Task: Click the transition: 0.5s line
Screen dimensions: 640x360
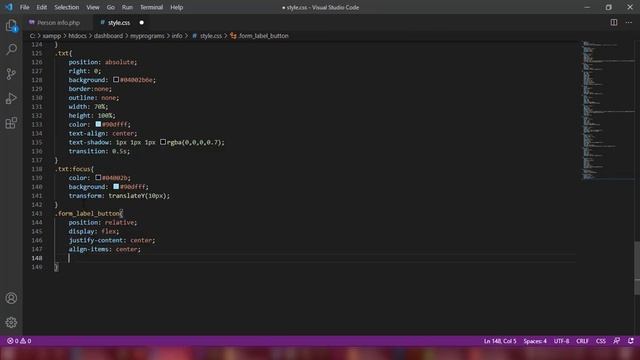Action: click(99, 151)
